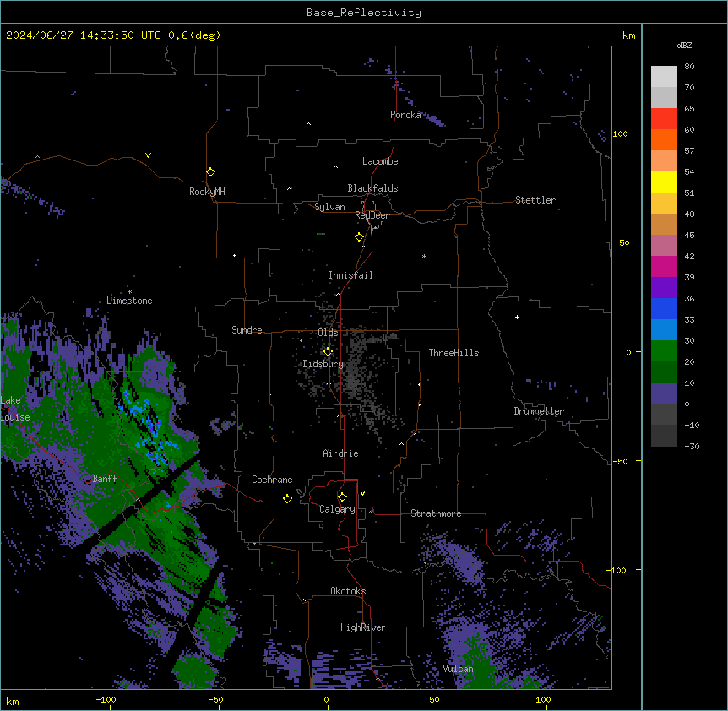The image size is (728, 711).
Task: Click the Lake Louise label
Action: (15, 409)
